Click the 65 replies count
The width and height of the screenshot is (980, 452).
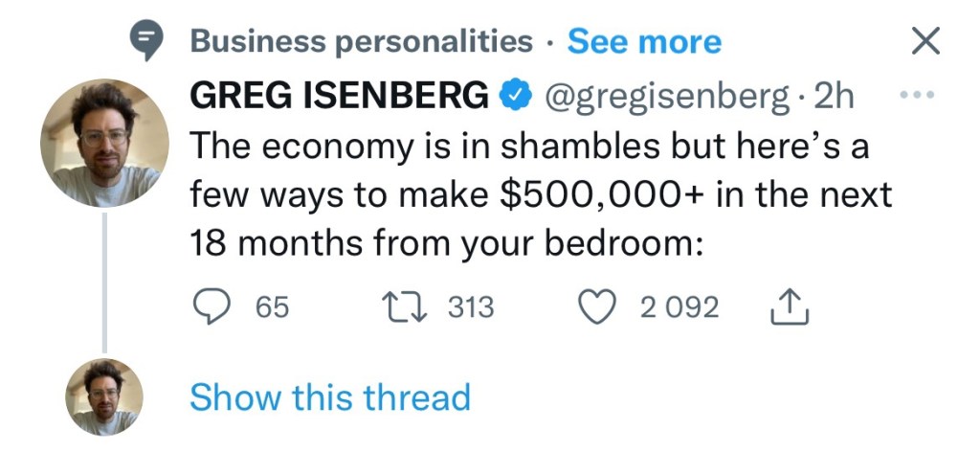click(x=272, y=307)
